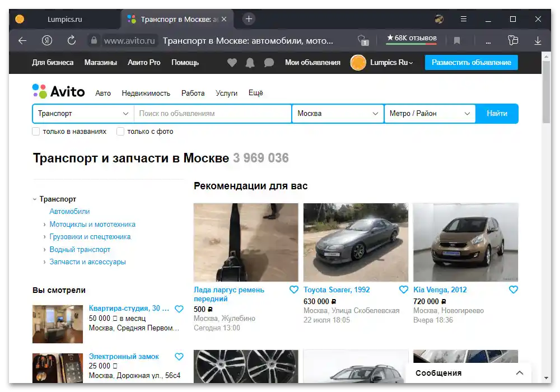Screen dimensions: 560x392
Task: Reload the page with the refresh icon
Action: pyautogui.click(x=72, y=40)
